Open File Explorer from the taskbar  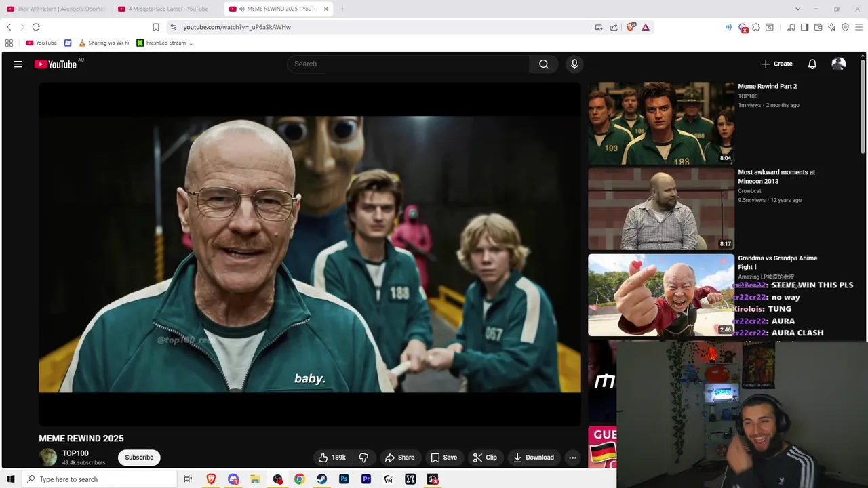255,479
